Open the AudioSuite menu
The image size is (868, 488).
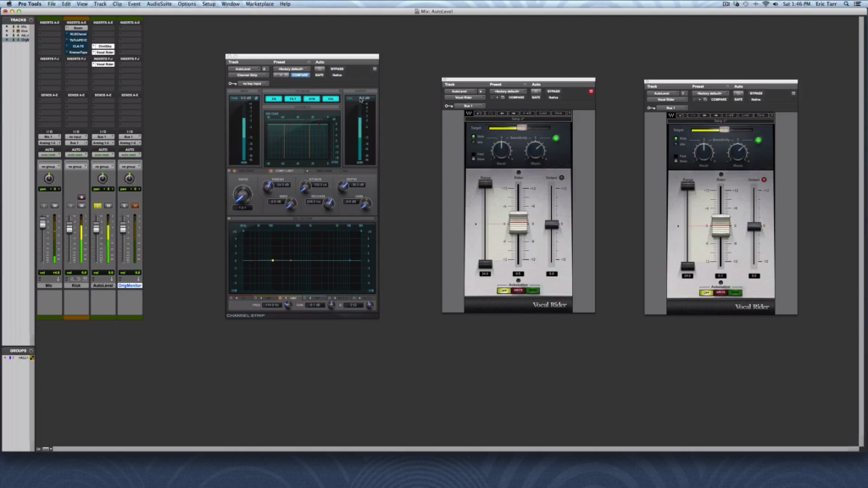159,3
